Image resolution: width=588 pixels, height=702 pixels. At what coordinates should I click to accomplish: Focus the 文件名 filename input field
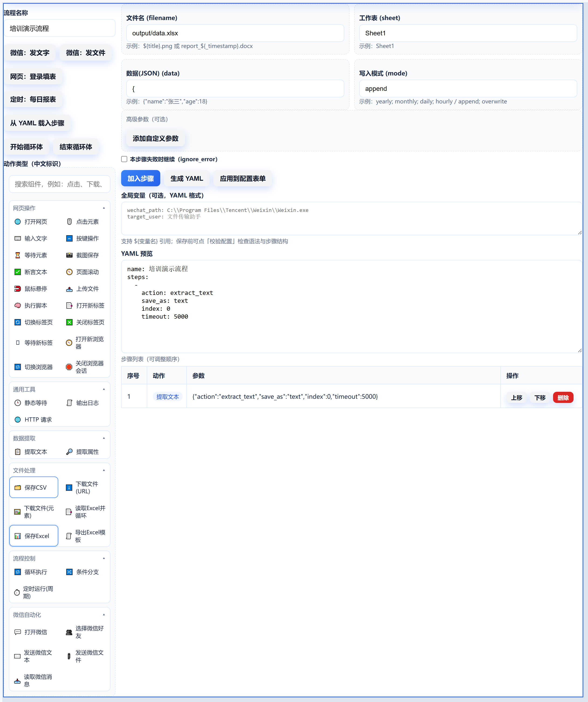click(x=235, y=33)
